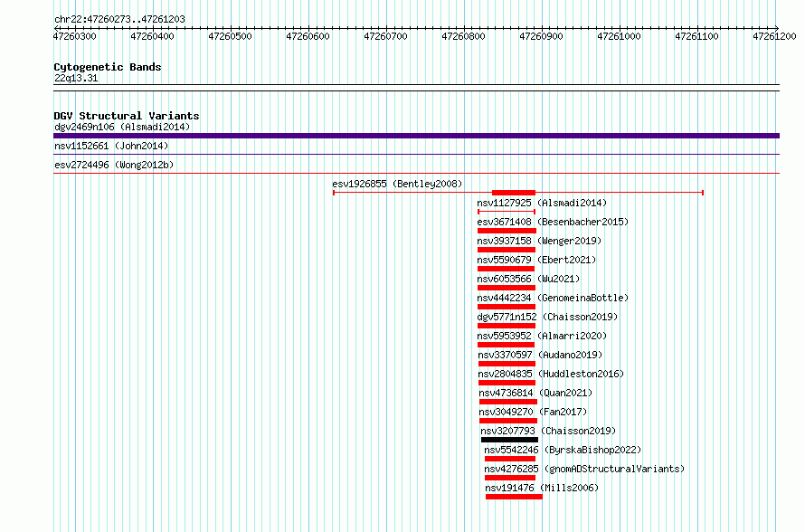Open nsv4442234 (GenomeinaBottle) variant label

(x=553, y=298)
